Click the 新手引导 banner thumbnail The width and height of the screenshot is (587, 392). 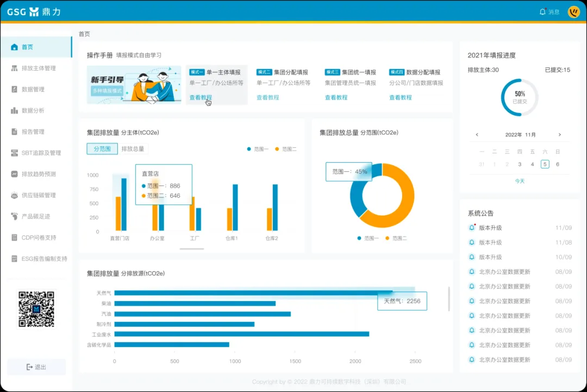point(134,85)
